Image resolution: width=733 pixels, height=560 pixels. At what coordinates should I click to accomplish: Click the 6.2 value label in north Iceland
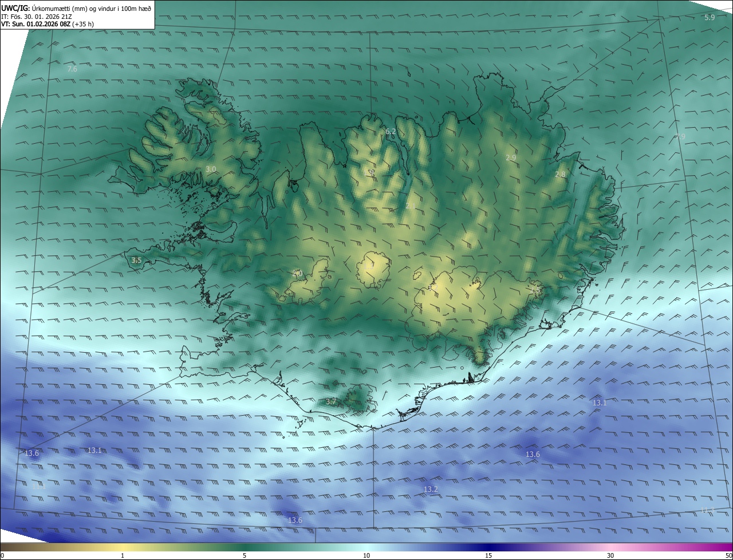391,132
